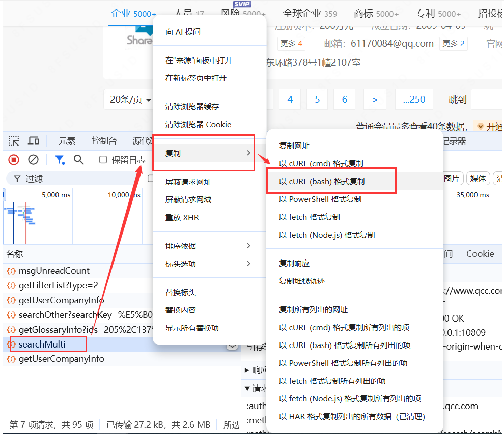
Task: Choose 以 PowerShell 格式复制
Action: coord(320,199)
